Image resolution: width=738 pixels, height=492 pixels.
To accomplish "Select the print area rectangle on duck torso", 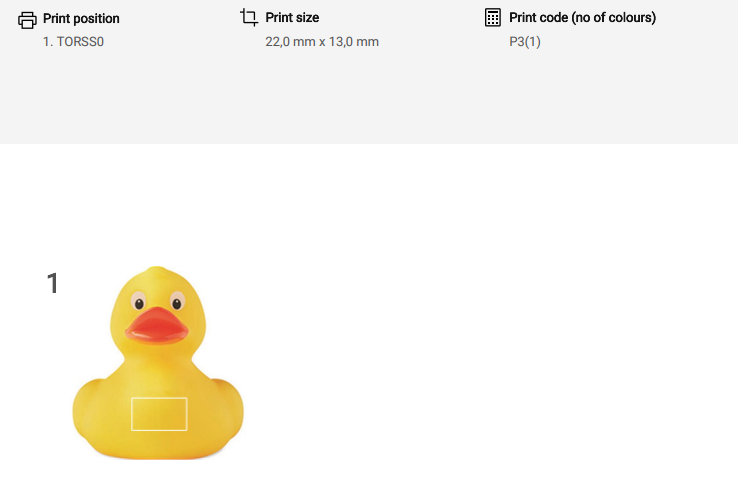I will click(159, 413).
